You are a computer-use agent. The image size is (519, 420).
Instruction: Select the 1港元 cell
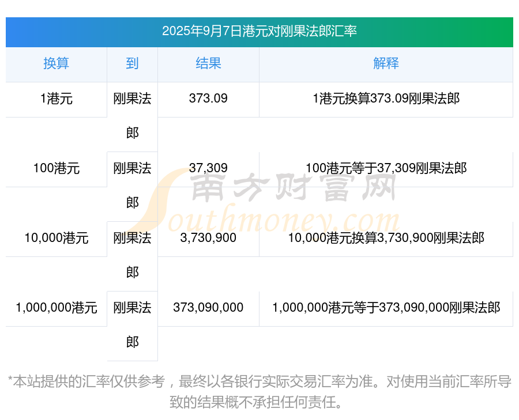(x=57, y=99)
